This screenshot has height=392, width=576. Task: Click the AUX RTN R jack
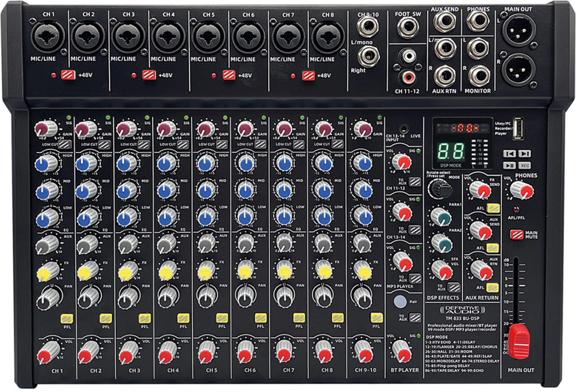coord(445,76)
